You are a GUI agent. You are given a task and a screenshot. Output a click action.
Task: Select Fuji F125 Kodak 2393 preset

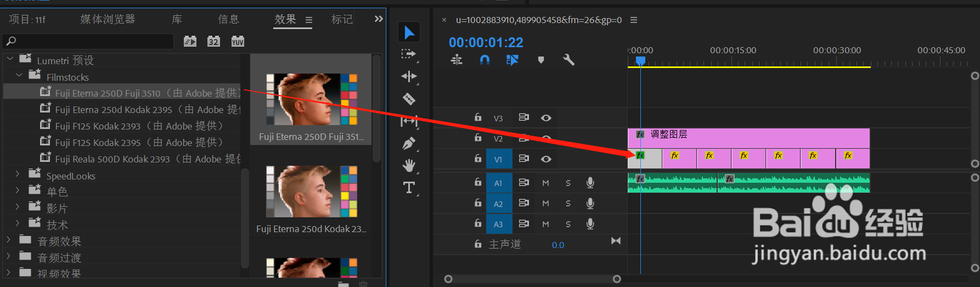131,126
